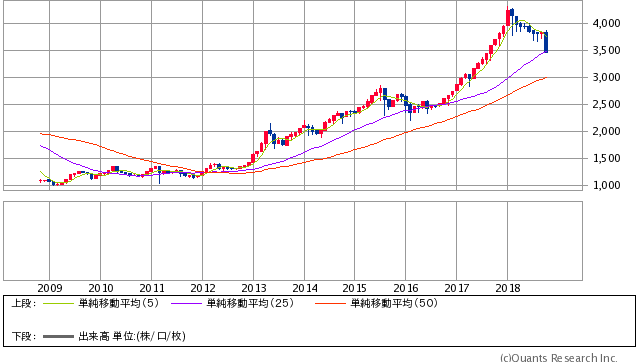Click the green line legend swatch
The width and height of the screenshot is (638, 362).
coord(58,303)
